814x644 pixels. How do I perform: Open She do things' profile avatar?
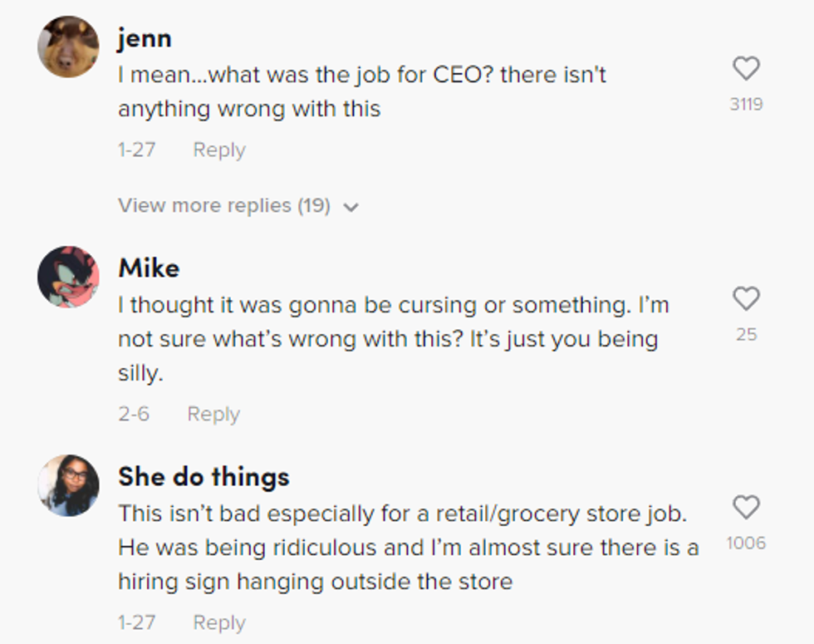(68, 485)
